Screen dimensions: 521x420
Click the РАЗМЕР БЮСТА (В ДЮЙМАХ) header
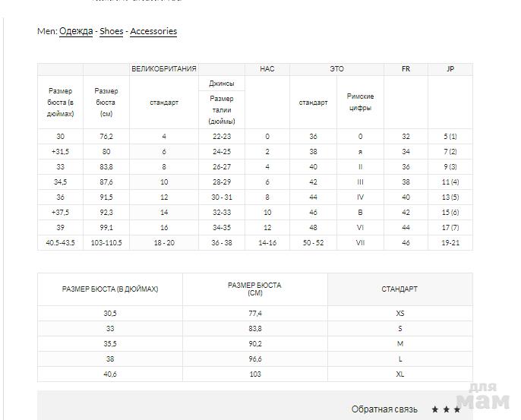click(x=109, y=289)
